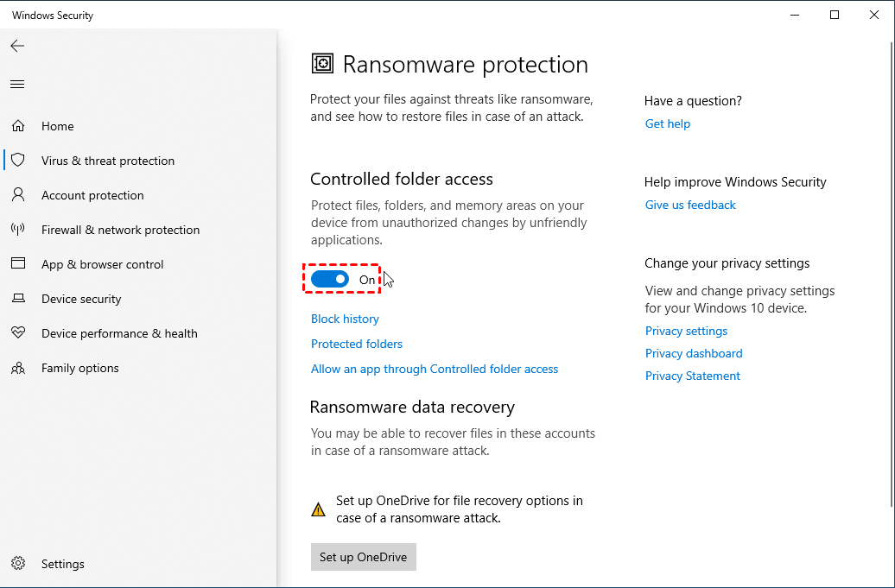This screenshot has height=588, width=895.
Task: Open the Get help link
Action: [668, 123]
